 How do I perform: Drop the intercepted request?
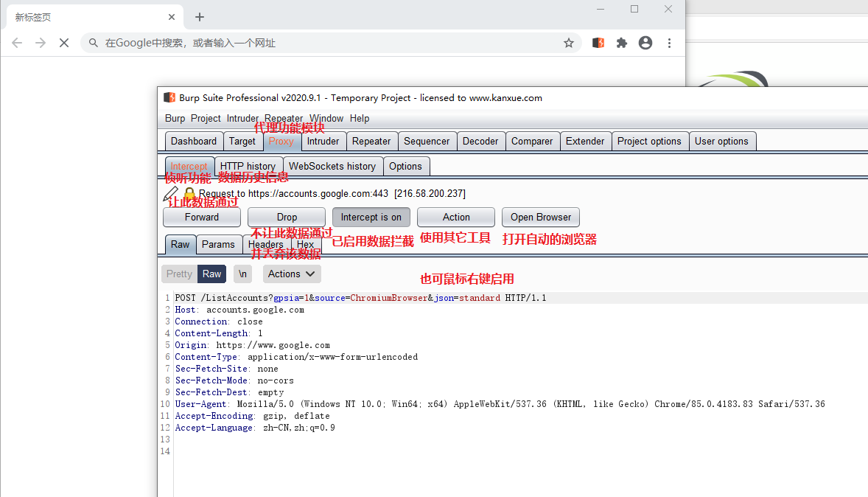click(x=287, y=218)
